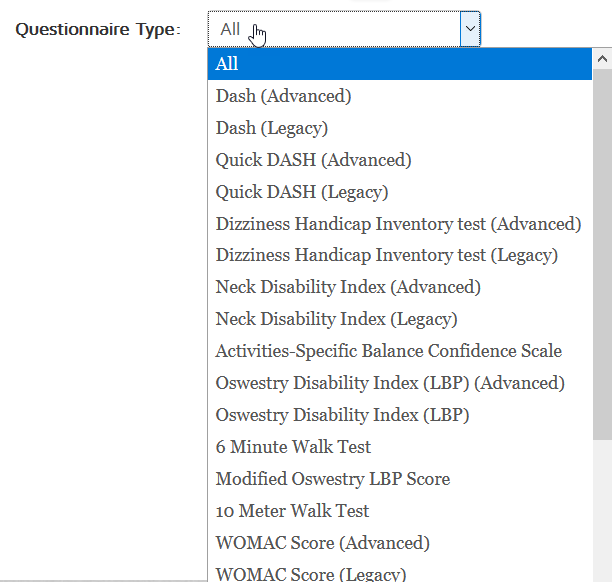
Task: Click the list scrollbar up arrow
Action: (x=602, y=58)
